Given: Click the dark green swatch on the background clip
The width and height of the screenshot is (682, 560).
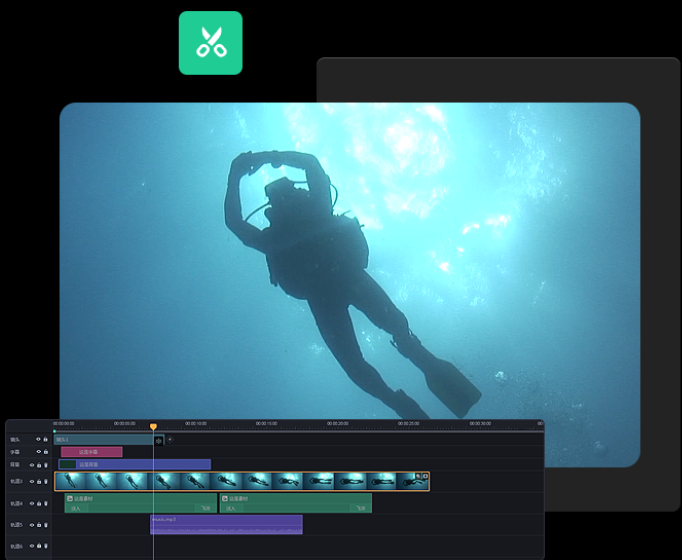Looking at the screenshot, I should (68, 464).
